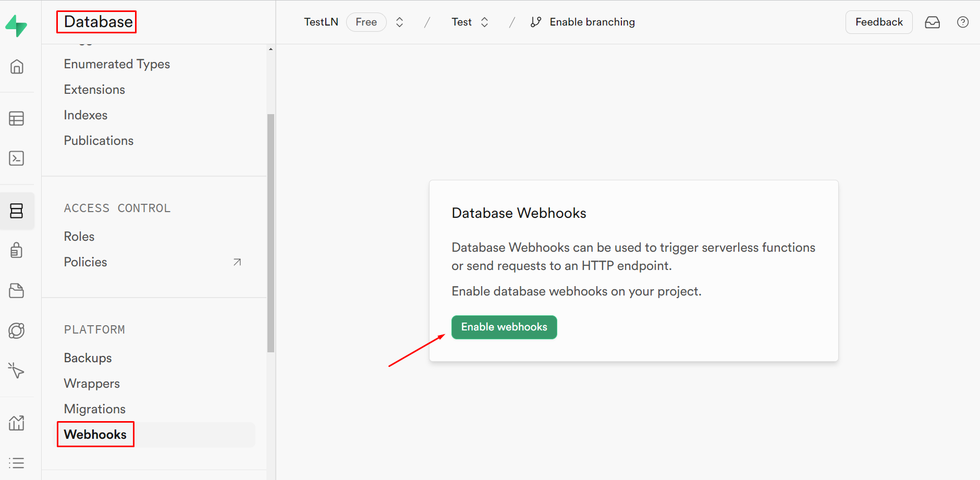This screenshot has width=980, height=480.
Task: Select Webhooks in the Platform menu
Action: 95,434
